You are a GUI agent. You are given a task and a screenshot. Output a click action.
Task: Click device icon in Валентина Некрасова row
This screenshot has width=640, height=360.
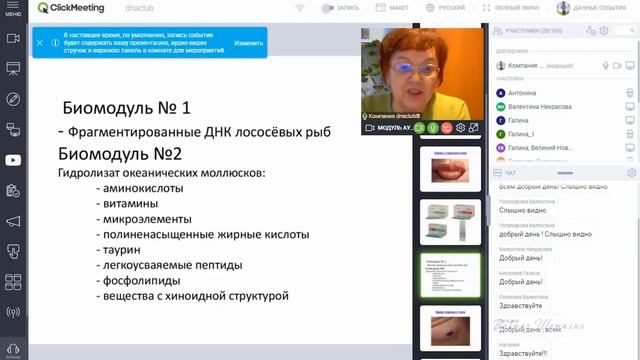(x=630, y=107)
